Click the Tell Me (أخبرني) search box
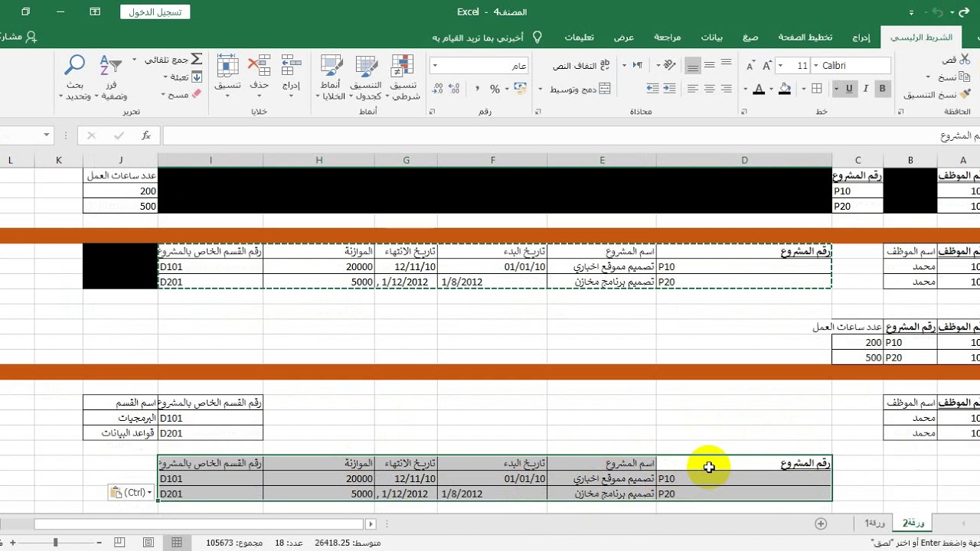 pos(488,37)
